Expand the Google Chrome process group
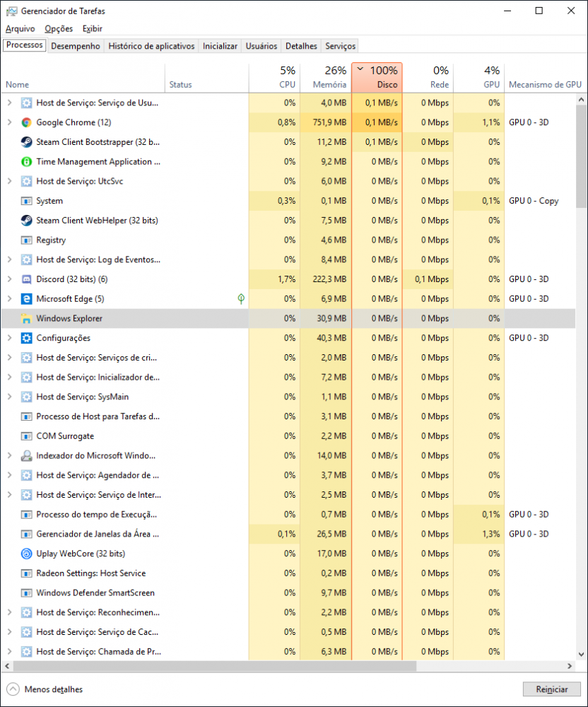Screen dimensions: 588x707 click(x=9, y=122)
